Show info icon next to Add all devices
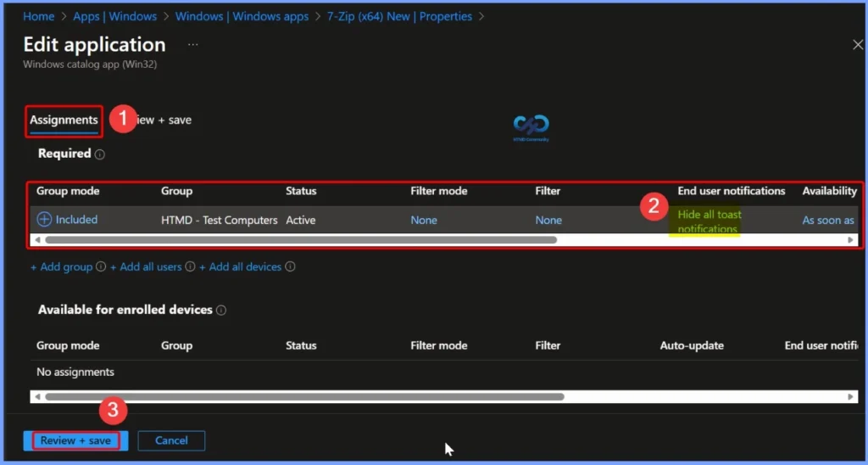The image size is (868, 465). pos(290,266)
